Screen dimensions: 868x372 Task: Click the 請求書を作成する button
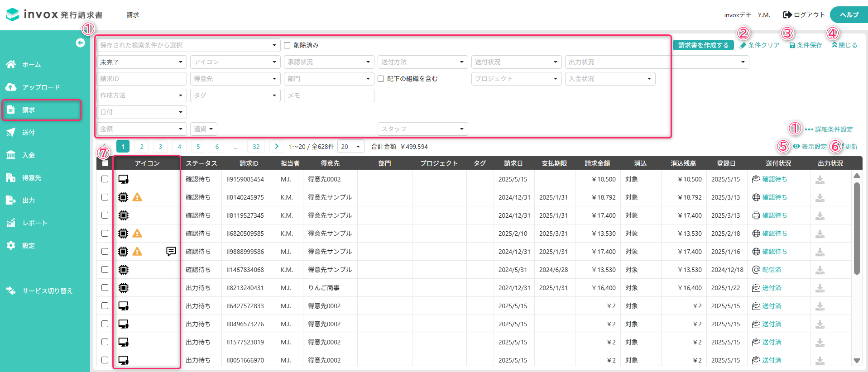tap(703, 45)
